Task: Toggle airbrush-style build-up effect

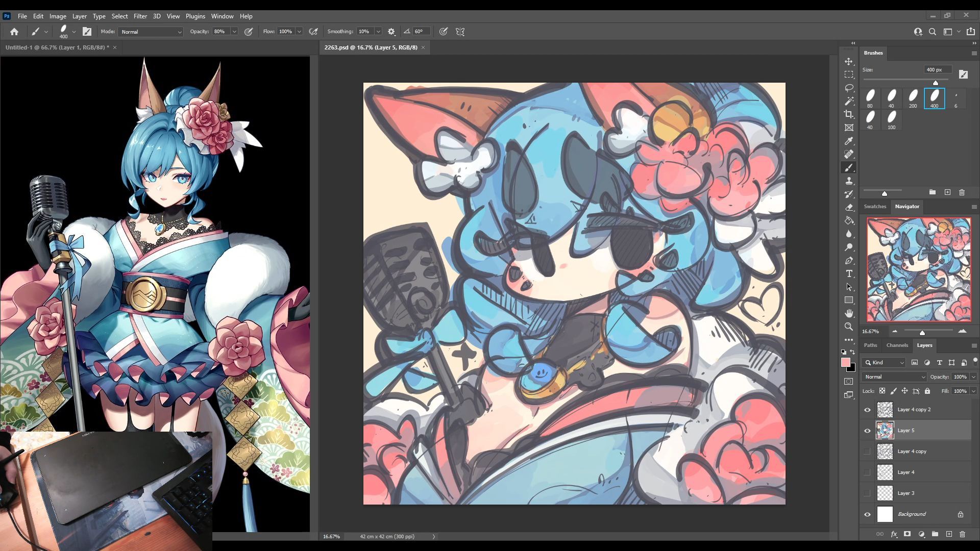Action: [x=313, y=32]
